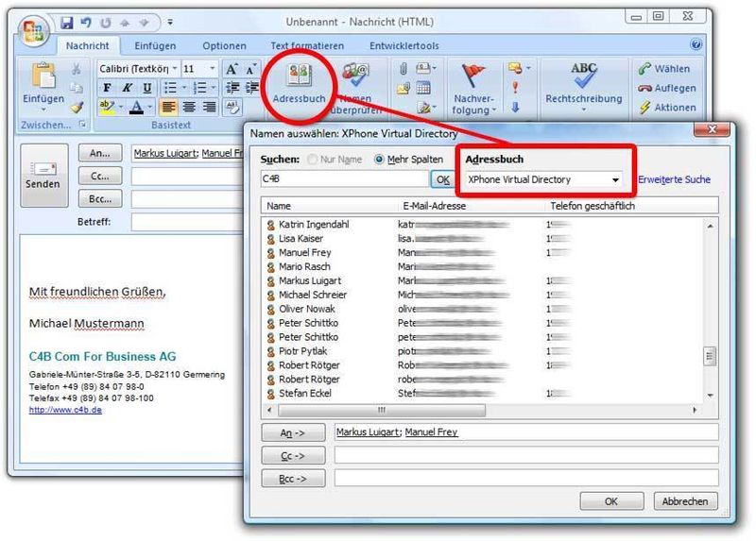The height and width of the screenshot is (541, 756).
Task: Apply numbered list formatting
Action: click(x=199, y=88)
